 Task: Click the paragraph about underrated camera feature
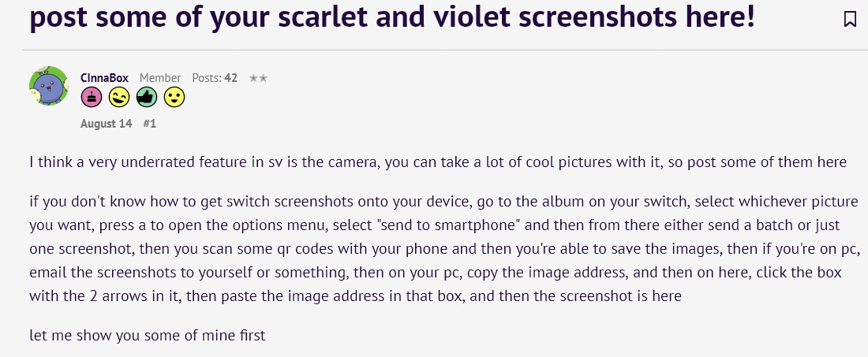pyautogui.click(x=438, y=162)
